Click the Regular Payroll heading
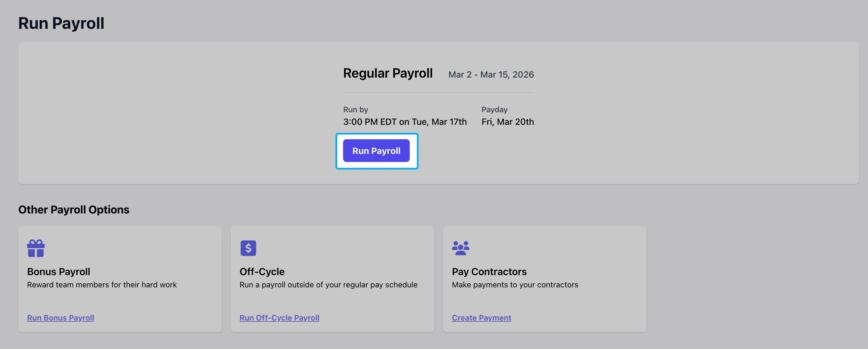868x349 pixels. click(x=388, y=73)
